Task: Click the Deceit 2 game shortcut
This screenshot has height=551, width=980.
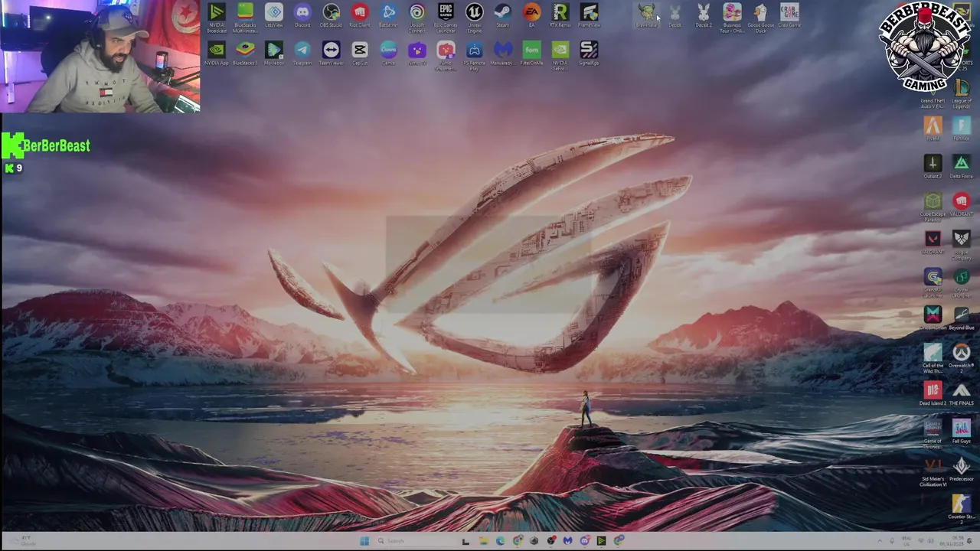Action: pyautogui.click(x=703, y=15)
